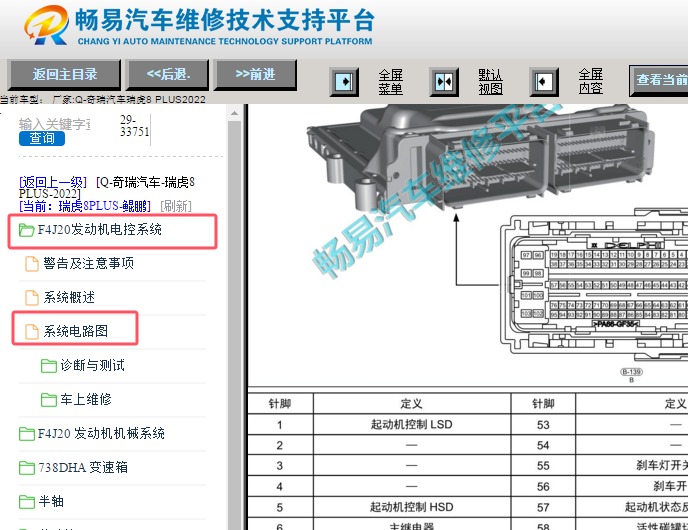Expand the 738DHA 变速箱 folder
688x530 pixels.
[83, 467]
